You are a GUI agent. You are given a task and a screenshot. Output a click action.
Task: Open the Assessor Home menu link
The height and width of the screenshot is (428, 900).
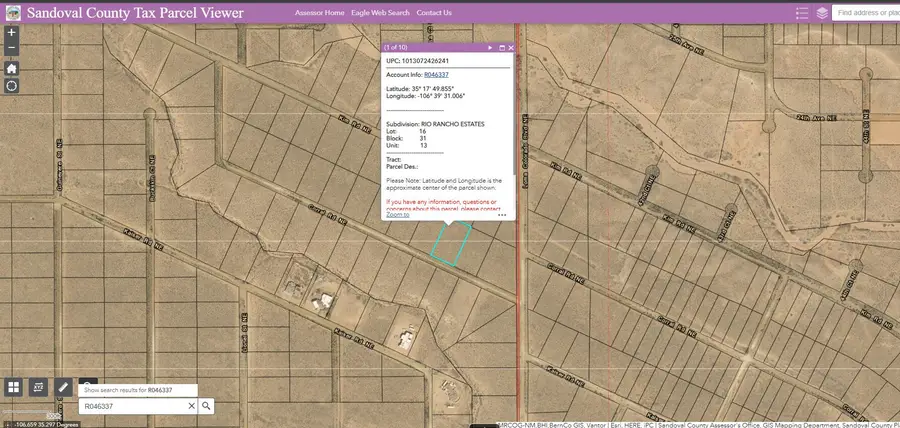pyautogui.click(x=320, y=13)
